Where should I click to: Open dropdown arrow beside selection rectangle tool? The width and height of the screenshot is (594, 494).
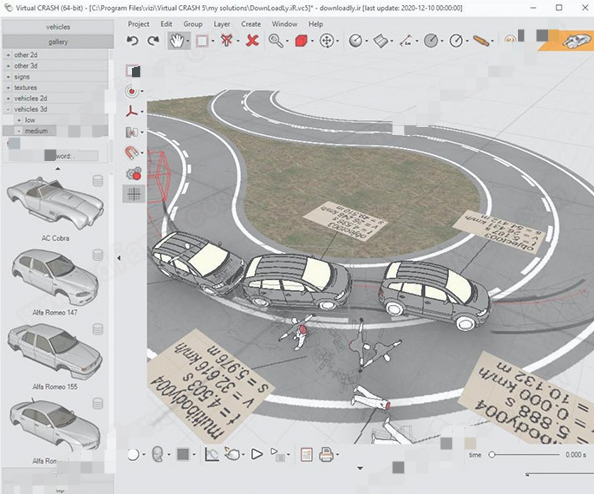coord(213,41)
